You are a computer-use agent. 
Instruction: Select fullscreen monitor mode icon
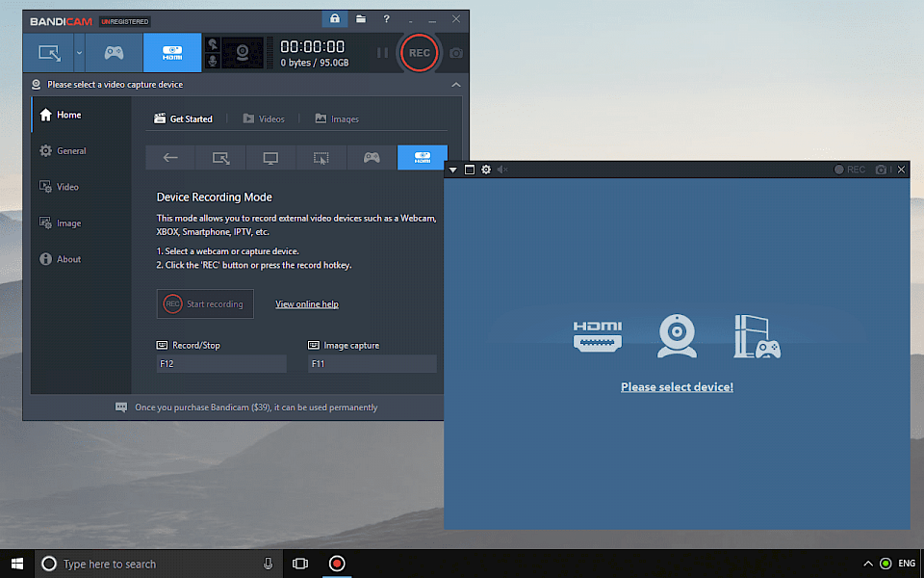tap(270, 157)
